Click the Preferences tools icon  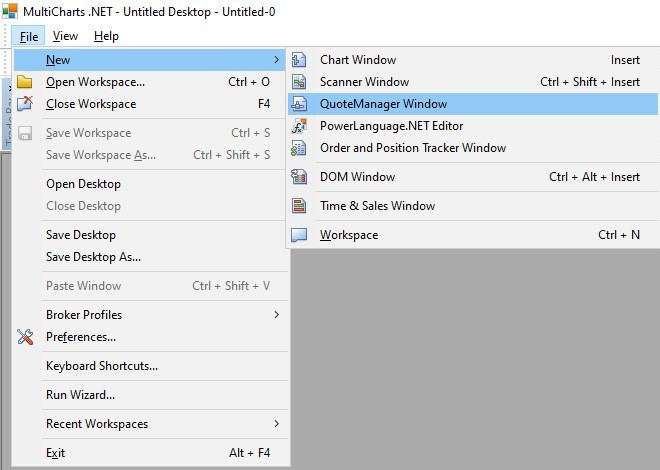coord(25,337)
